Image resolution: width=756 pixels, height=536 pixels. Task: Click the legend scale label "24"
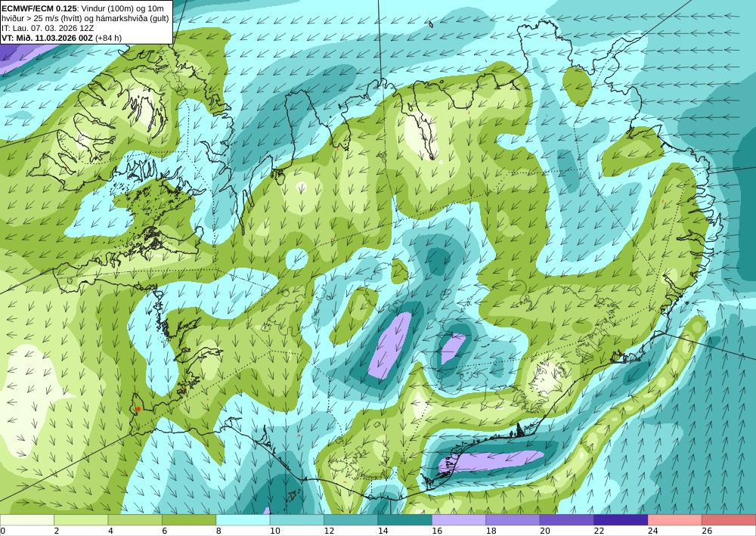[x=653, y=531]
